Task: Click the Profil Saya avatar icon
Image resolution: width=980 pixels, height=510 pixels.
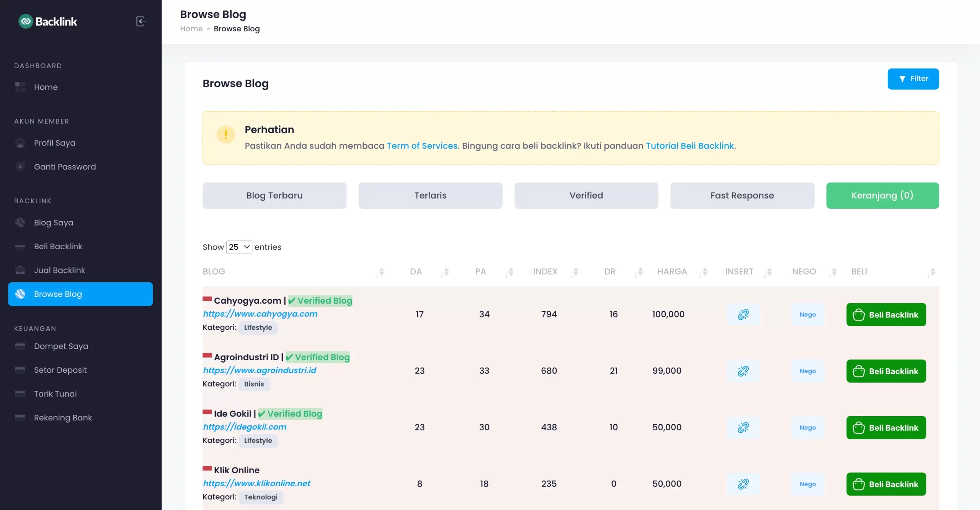Action: pyautogui.click(x=20, y=143)
